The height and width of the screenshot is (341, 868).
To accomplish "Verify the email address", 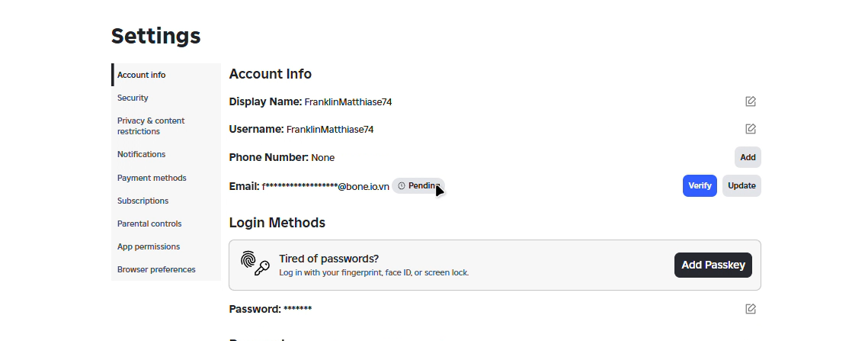I will coord(700,185).
